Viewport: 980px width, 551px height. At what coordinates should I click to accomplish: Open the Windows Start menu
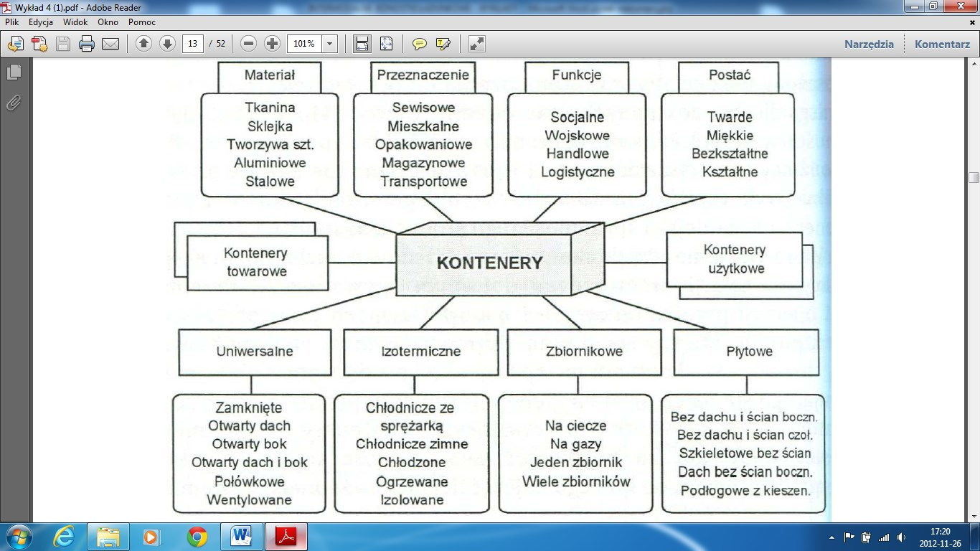click(x=17, y=537)
